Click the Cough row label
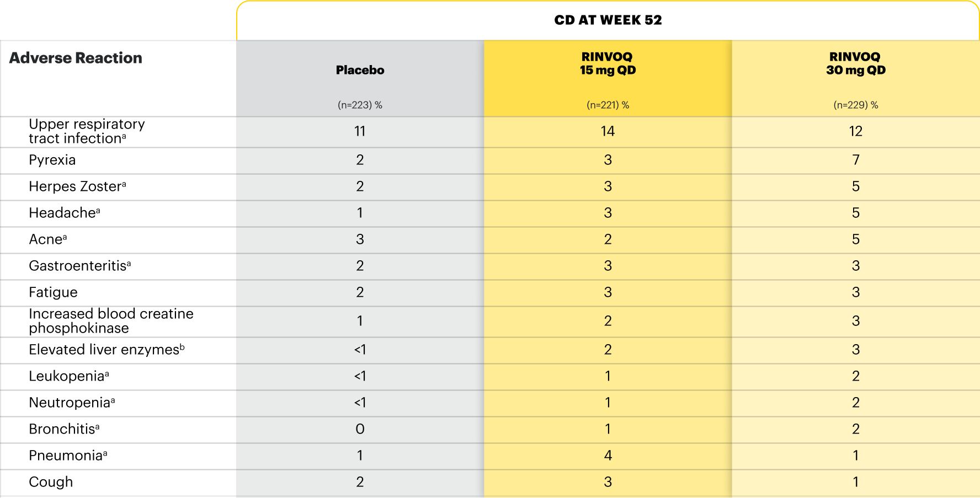The width and height of the screenshot is (980, 498). (x=51, y=482)
